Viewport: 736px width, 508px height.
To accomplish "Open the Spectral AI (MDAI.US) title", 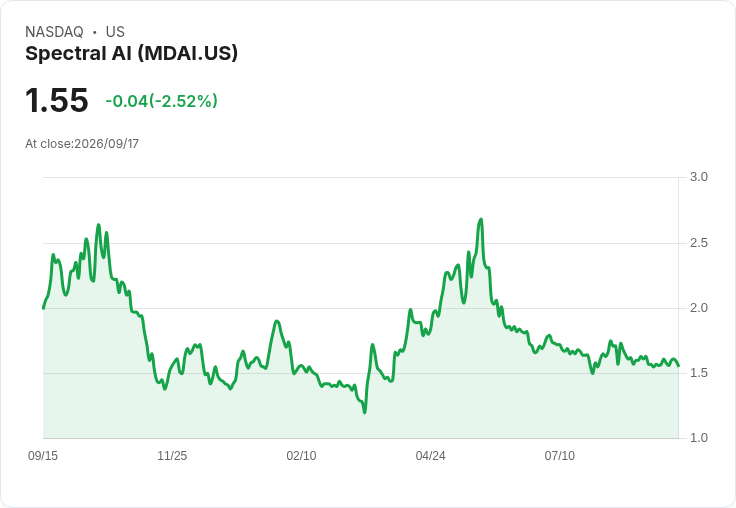I will pos(131,53).
